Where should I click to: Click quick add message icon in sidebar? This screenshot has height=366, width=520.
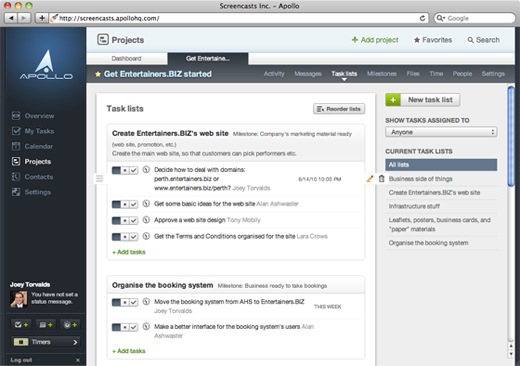pos(46,324)
